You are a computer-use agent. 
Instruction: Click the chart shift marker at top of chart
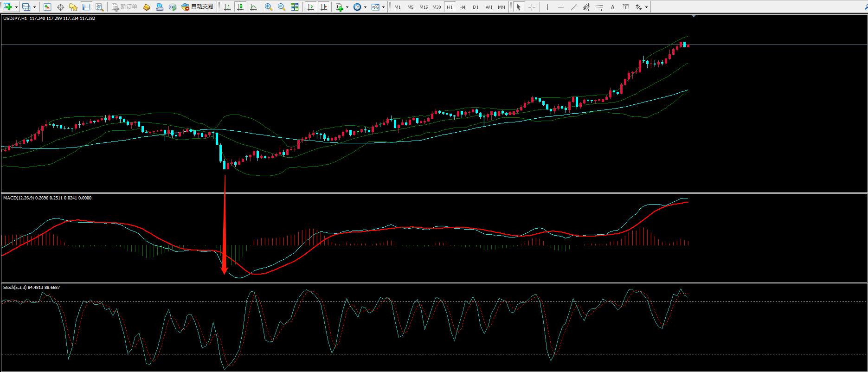694,16
